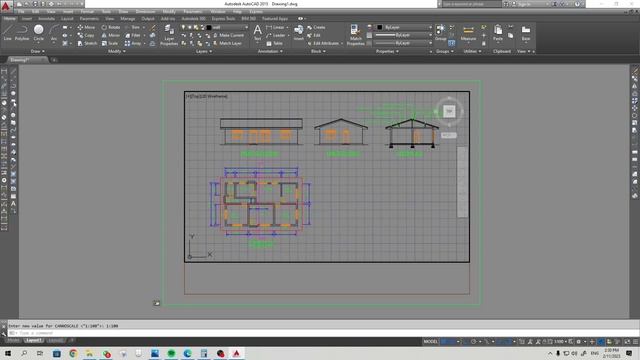This screenshot has height=360, width=640.
Task: Open Layer Properties manager
Action: point(169,34)
